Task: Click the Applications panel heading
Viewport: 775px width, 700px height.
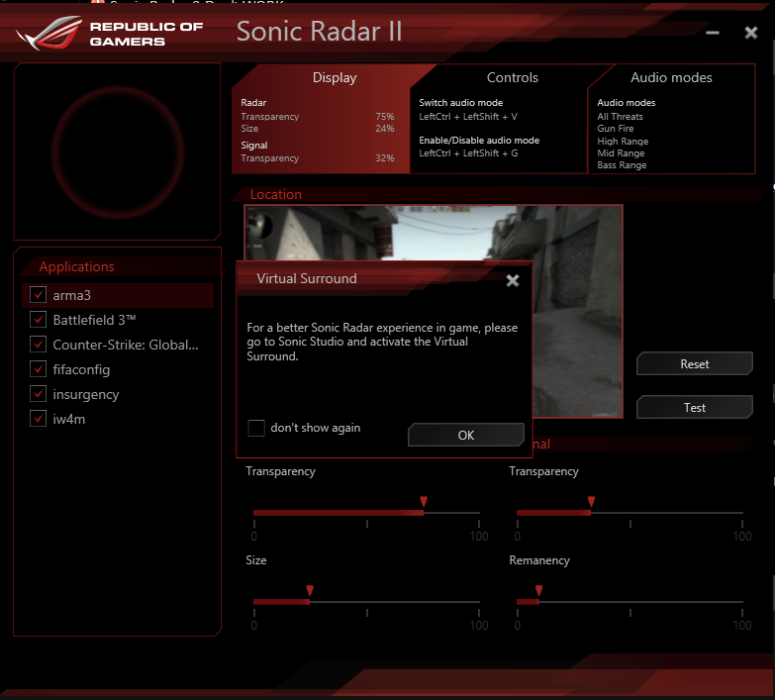Action: (x=76, y=266)
